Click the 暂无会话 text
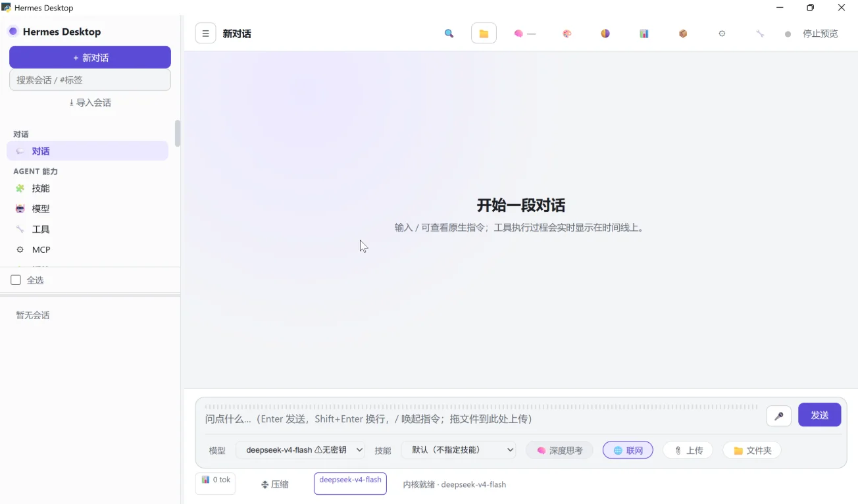The width and height of the screenshot is (858, 504). click(33, 315)
